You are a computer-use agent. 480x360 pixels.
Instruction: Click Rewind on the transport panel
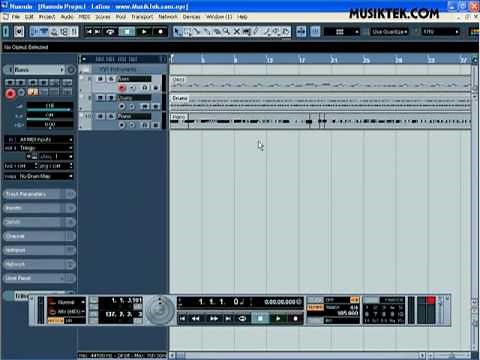pos(196,319)
